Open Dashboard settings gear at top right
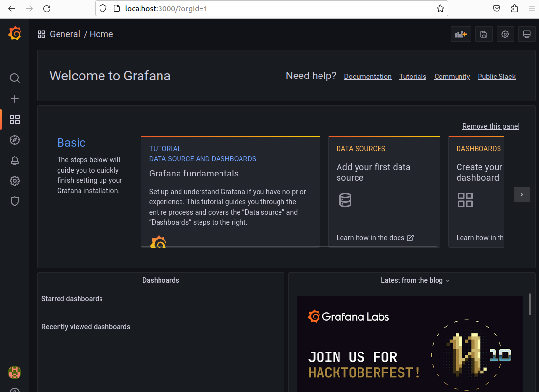Screen dimensions: 539x392 click(x=505, y=34)
